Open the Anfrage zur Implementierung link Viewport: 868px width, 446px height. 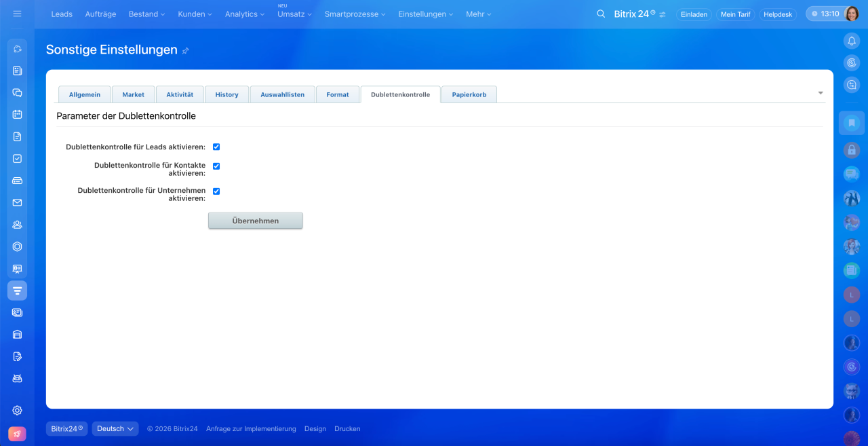pos(251,429)
